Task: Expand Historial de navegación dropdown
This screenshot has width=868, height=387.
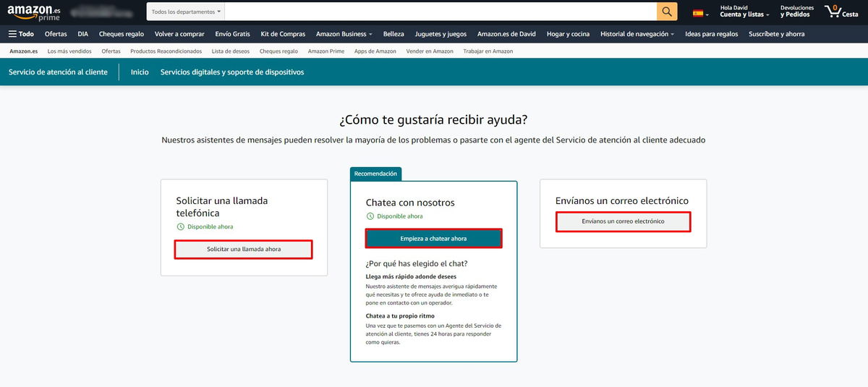Action: click(637, 34)
